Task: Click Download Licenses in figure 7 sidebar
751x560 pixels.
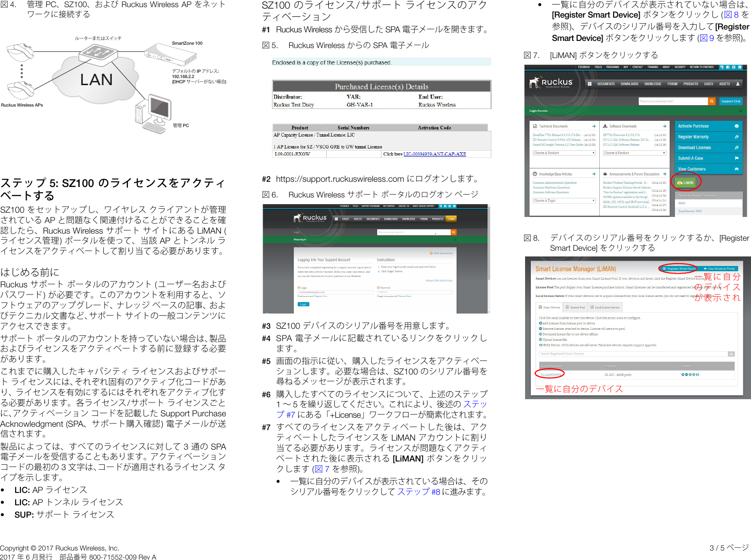Action: (x=708, y=147)
